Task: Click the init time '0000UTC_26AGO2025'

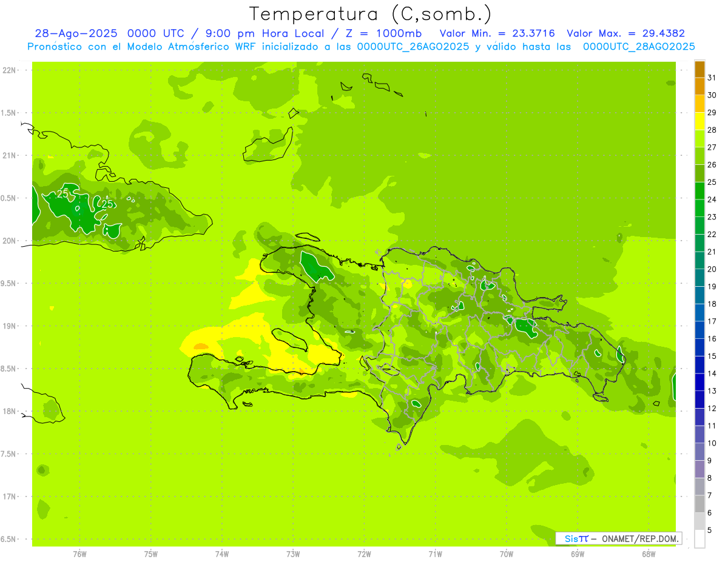Action: 413,47
